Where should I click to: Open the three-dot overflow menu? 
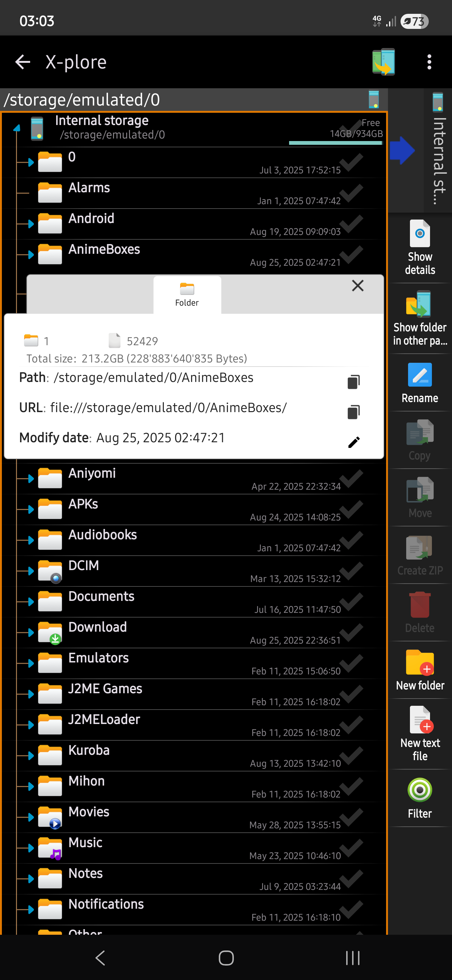429,62
